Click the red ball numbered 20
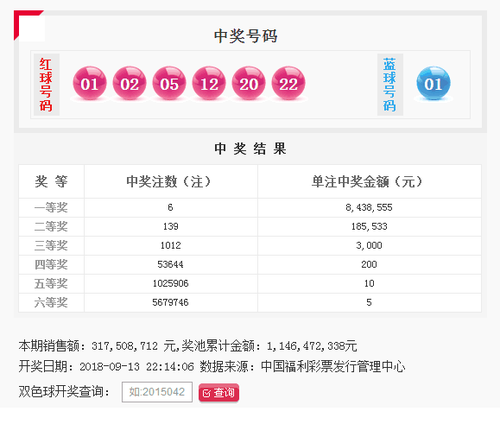 tap(249, 83)
